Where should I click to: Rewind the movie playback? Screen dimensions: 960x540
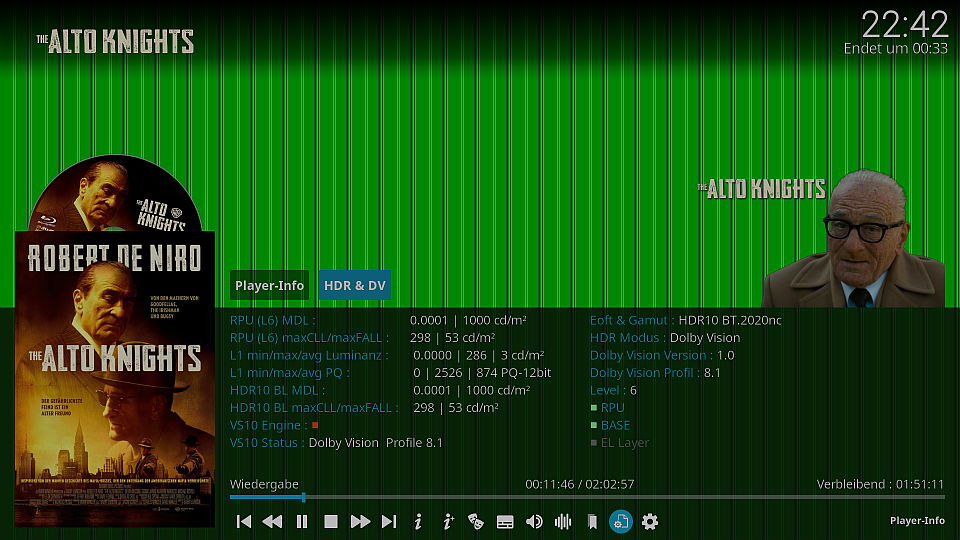272,522
